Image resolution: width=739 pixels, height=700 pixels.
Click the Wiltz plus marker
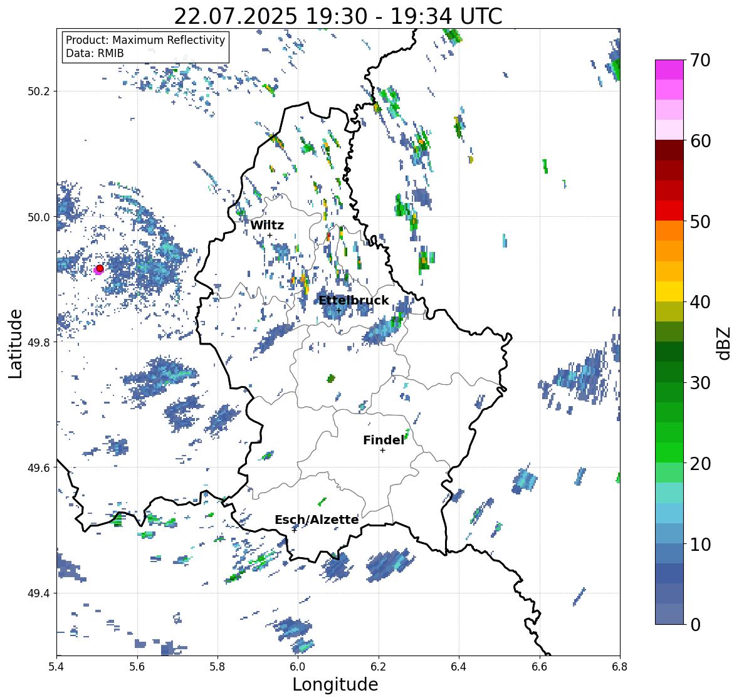270,236
